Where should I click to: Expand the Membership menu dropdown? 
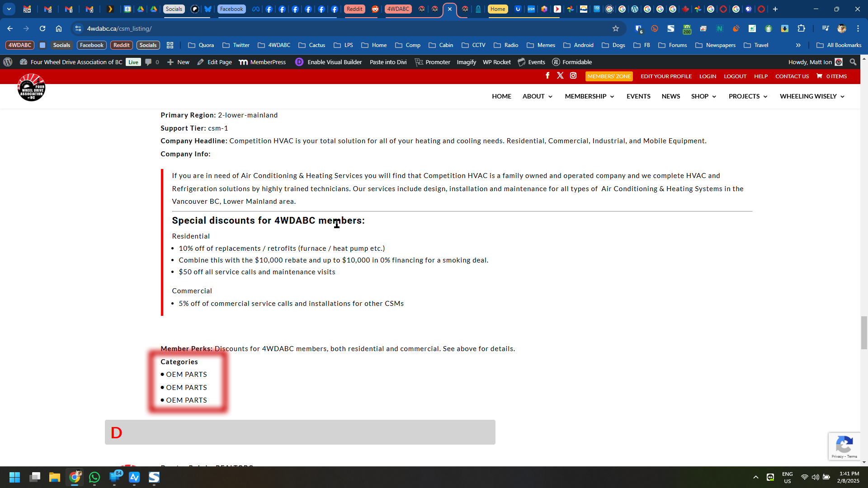click(590, 96)
